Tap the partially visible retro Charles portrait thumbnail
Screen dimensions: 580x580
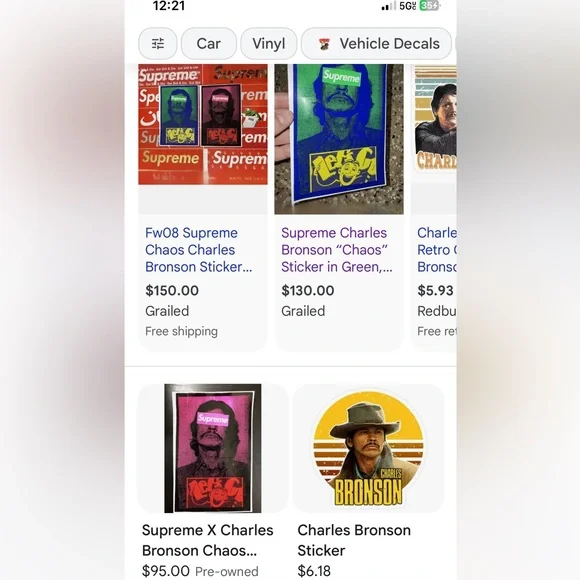coord(435,118)
